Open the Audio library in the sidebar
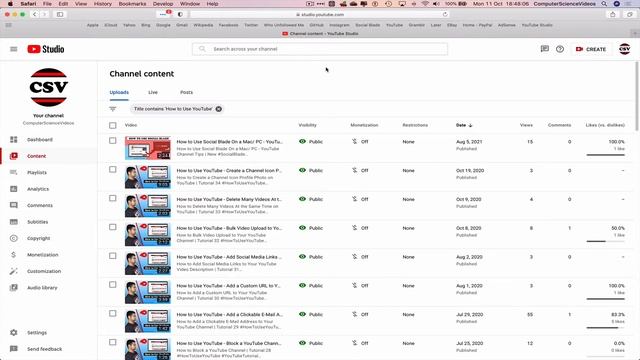 tap(42, 288)
